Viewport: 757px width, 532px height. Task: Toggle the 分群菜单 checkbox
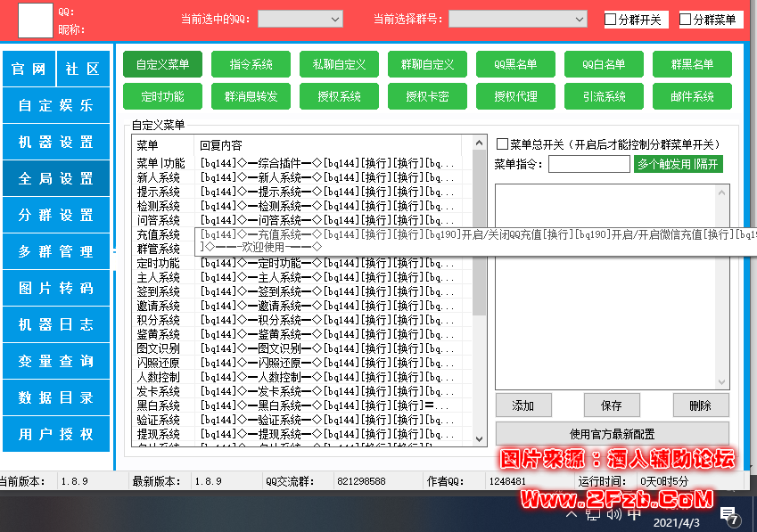(686, 19)
